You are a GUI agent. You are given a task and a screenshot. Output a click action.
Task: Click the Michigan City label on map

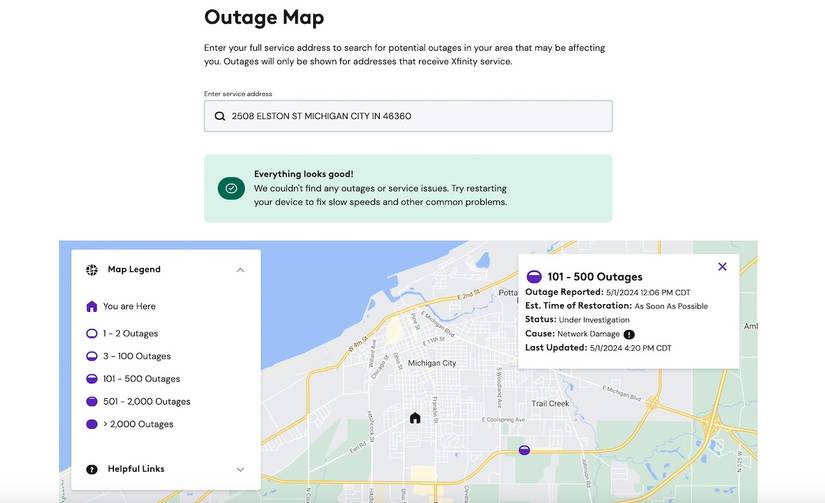[432, 363]
